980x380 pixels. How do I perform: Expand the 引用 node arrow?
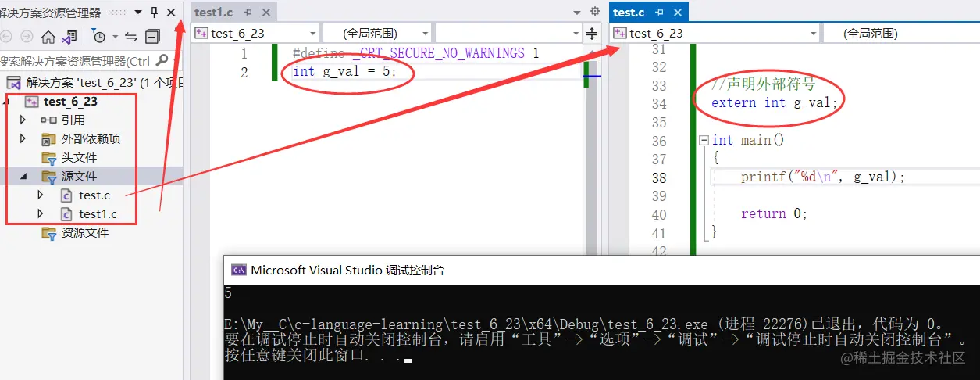pos(23,120)
